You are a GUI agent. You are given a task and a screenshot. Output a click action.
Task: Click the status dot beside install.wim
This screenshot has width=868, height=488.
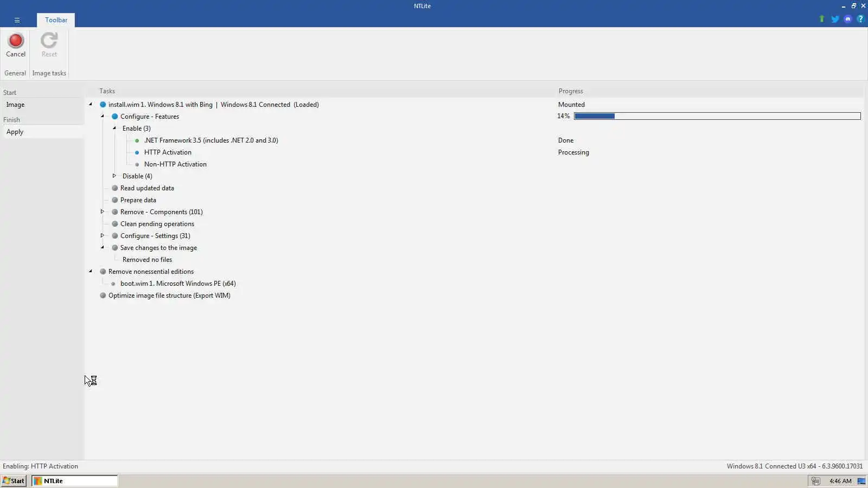point(103,105)
